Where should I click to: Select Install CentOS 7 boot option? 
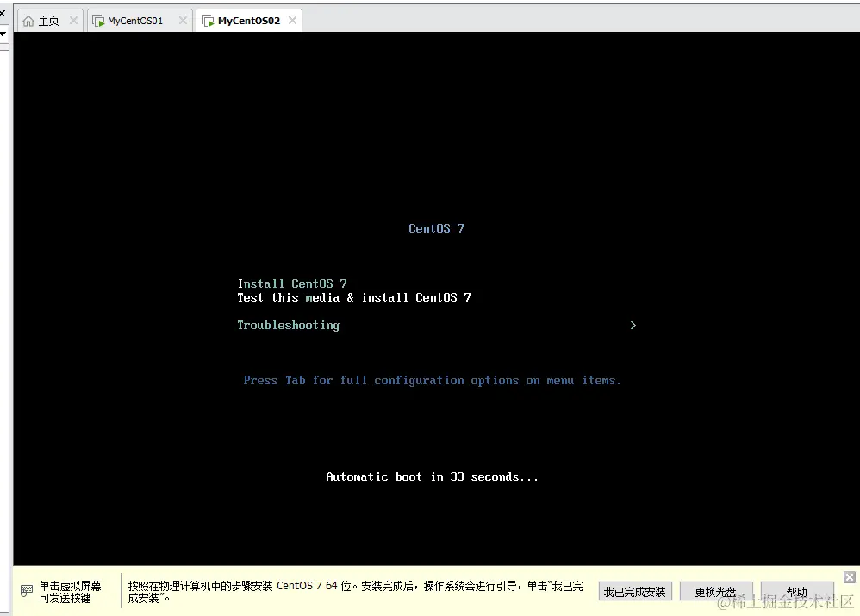point(292,283)
